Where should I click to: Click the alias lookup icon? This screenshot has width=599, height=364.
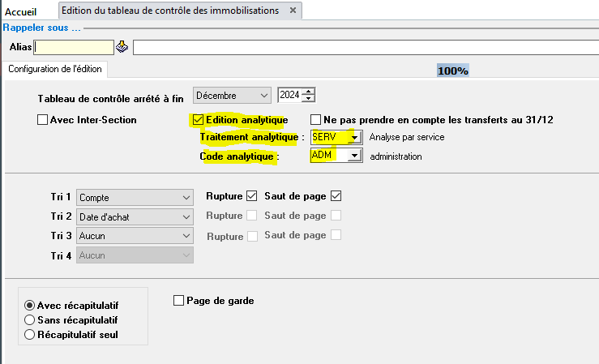point(122,47)
